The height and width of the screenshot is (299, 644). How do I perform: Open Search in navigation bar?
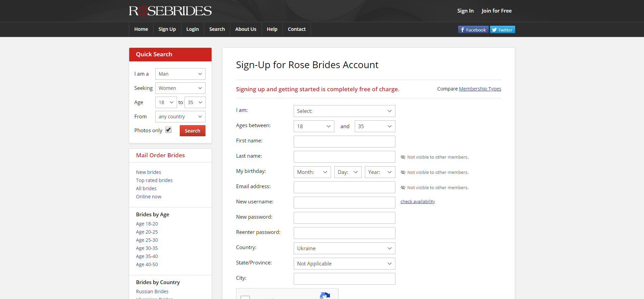217,29
